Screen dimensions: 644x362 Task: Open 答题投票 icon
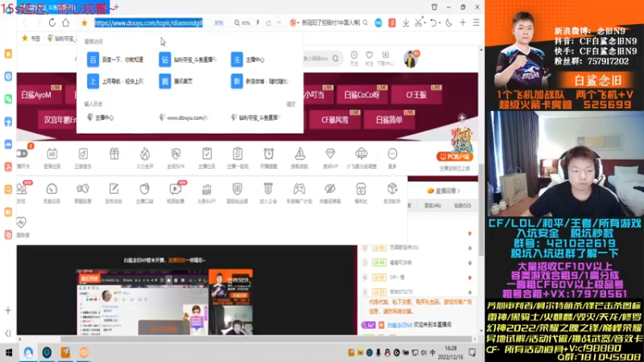83,189
